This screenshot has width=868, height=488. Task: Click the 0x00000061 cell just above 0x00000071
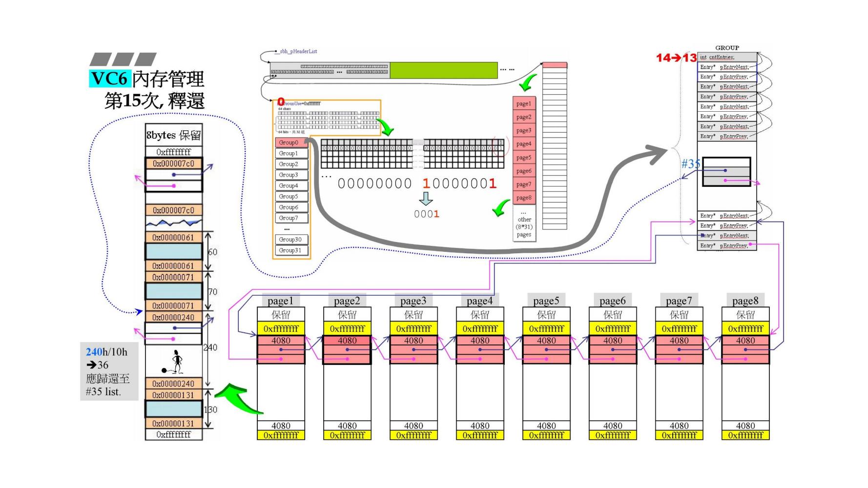point(173,266)
